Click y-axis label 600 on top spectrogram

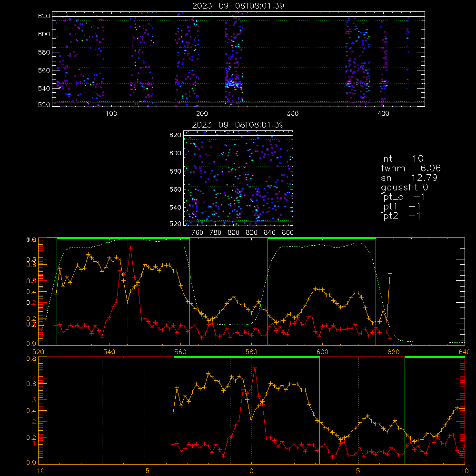pos(44,34)
